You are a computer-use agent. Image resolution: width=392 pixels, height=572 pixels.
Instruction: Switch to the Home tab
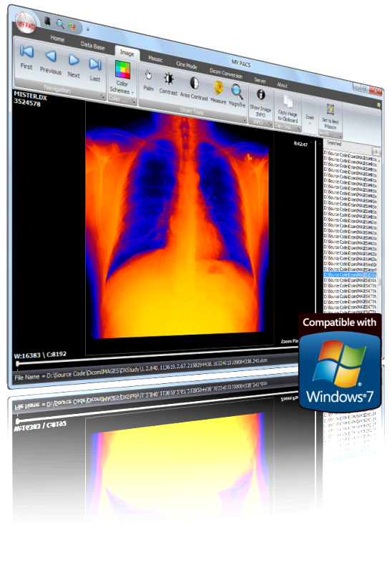coord(57,39)
